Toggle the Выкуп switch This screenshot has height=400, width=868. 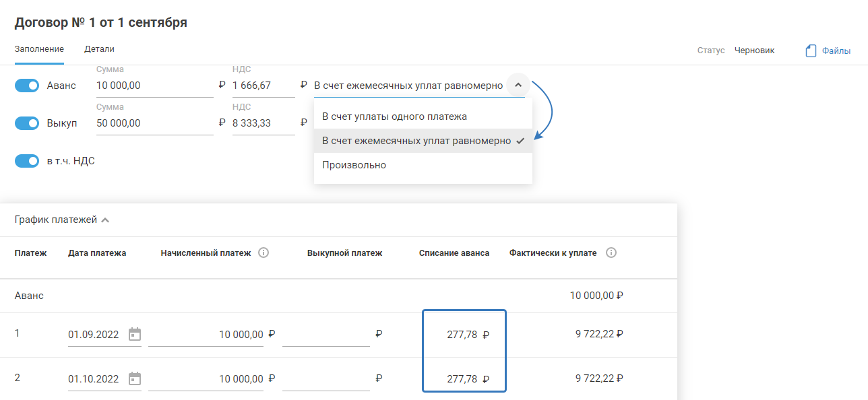tap(27, 123)
